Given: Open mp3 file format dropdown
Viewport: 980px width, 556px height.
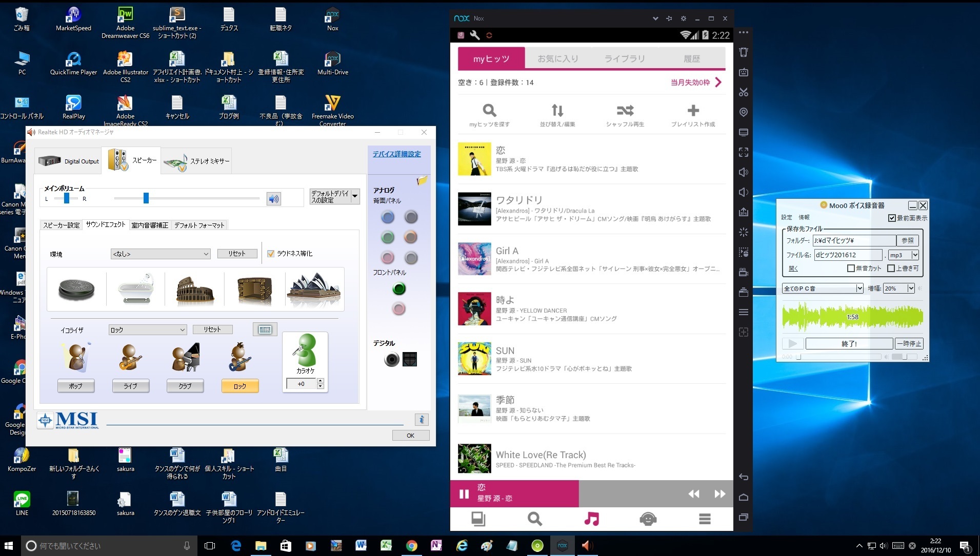Looking at the screenshot, I should pyautogui.click(x=904, y=255).
